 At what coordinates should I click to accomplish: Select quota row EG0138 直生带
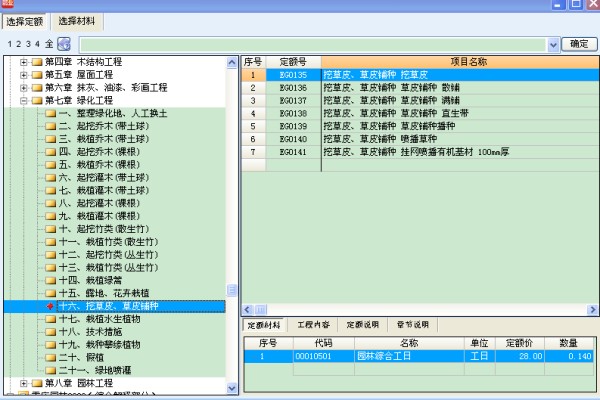(x=420, y=113)
